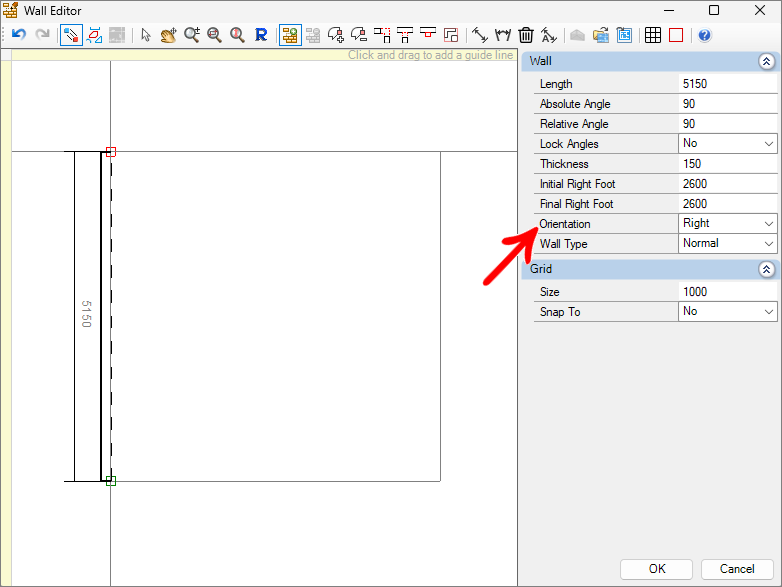Click the Wall Type property label
The width and height of the screenshot is (782, 587).
pos(564,244)
